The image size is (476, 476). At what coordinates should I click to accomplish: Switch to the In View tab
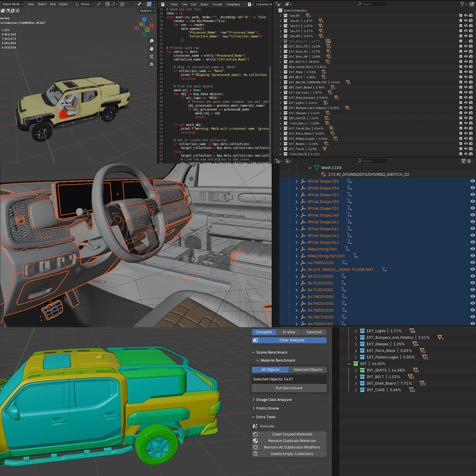click(x=289, y=332)
